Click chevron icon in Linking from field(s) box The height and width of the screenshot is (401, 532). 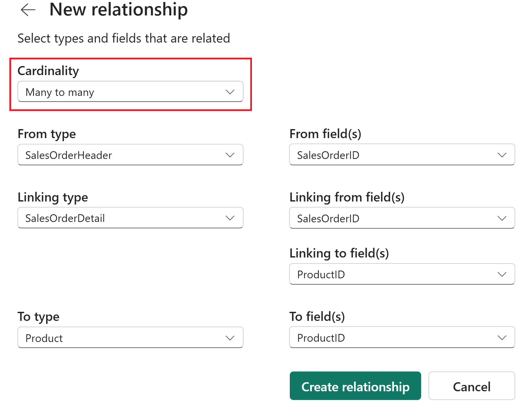point(502,218)
